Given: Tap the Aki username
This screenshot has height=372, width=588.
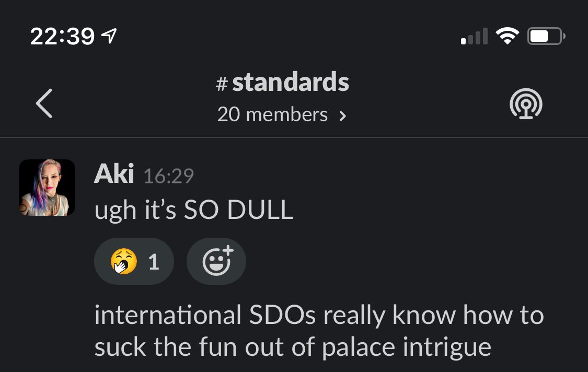Looking at the screenshot, I should 113,174.
